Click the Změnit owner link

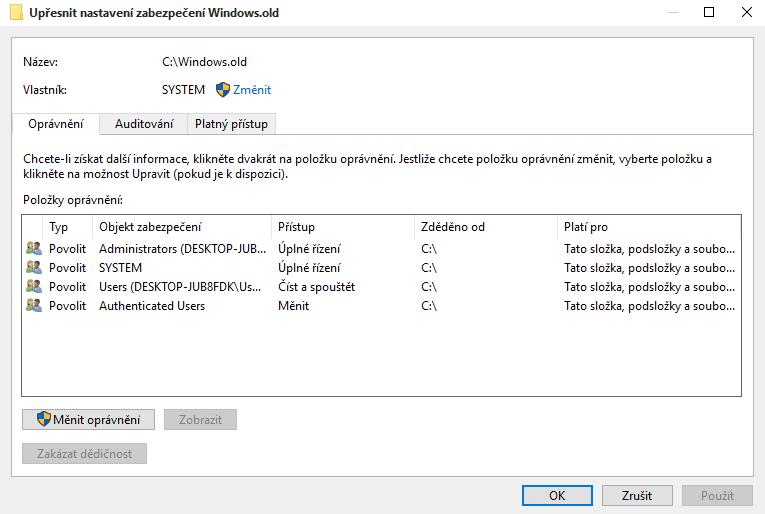(x=252, y=90)
